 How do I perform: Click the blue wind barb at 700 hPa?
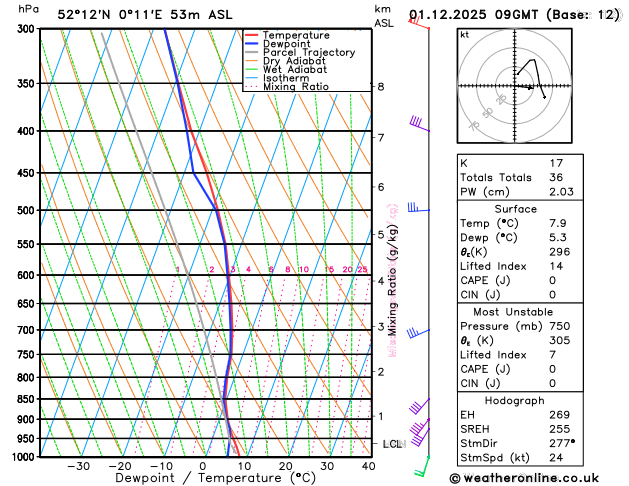[x=418, y=333]
